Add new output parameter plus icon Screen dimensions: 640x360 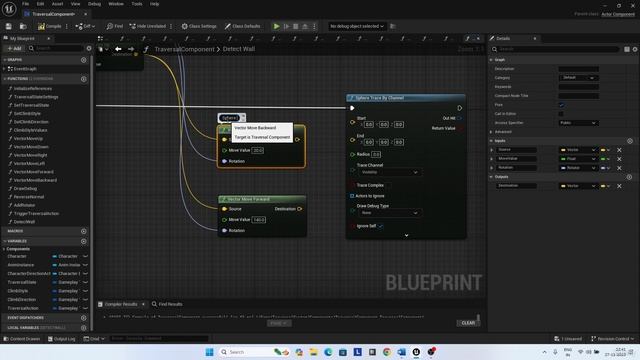tap(629, 177)
